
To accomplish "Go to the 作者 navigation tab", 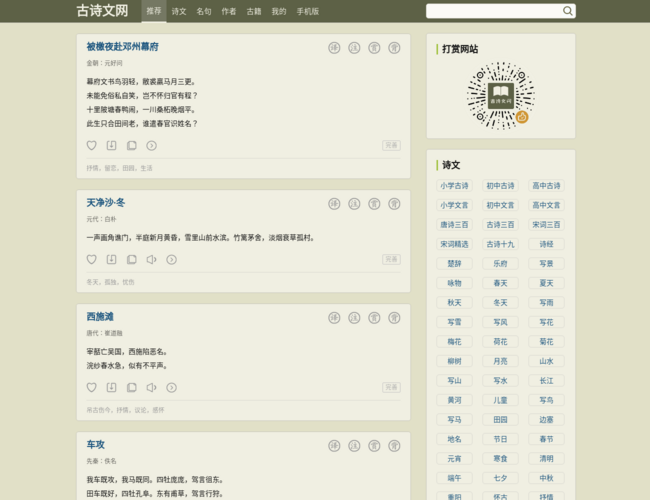I will pyautogui.click(x=229, y=12).
